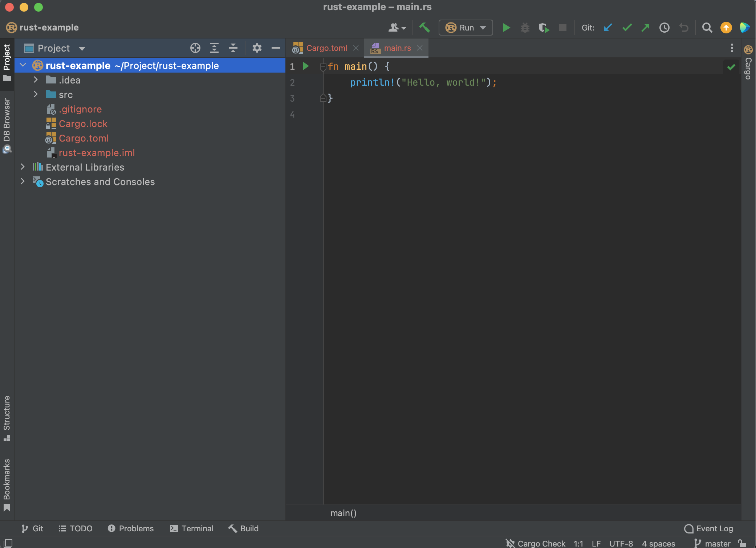
Task: Push changes with Git push arrow
Action: point(645,28)
